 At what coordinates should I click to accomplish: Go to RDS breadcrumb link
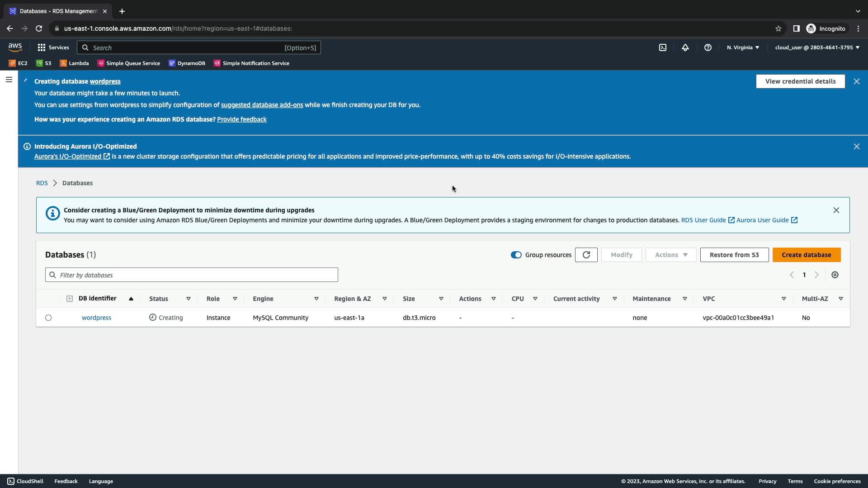(x=42, y=183)
